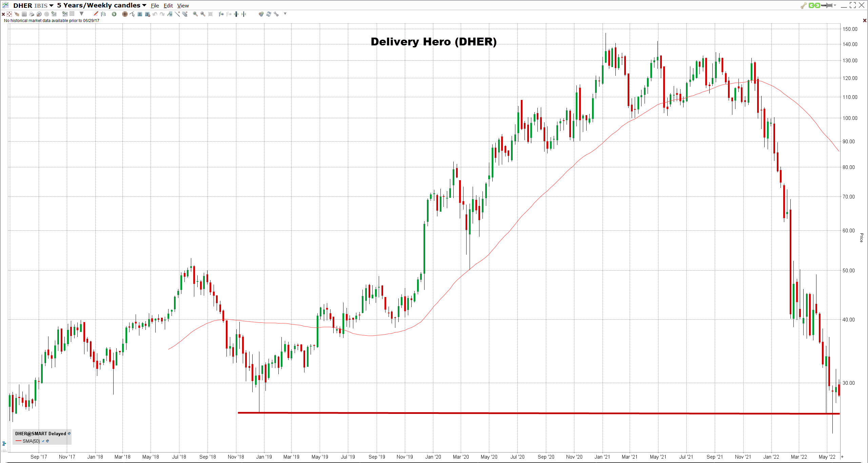Click the May '22 time axis label
The width and height of the screenshot is (868, 463).
(827, 457)
